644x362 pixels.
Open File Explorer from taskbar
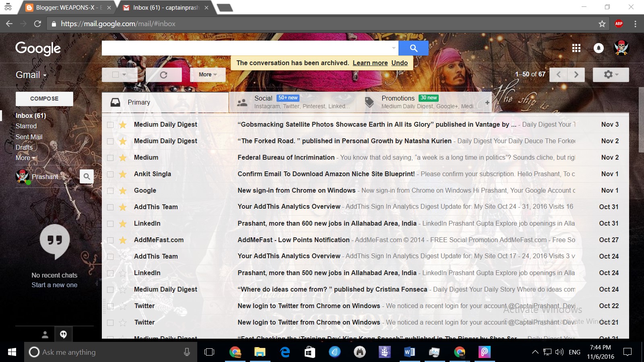tap(260, 352)
